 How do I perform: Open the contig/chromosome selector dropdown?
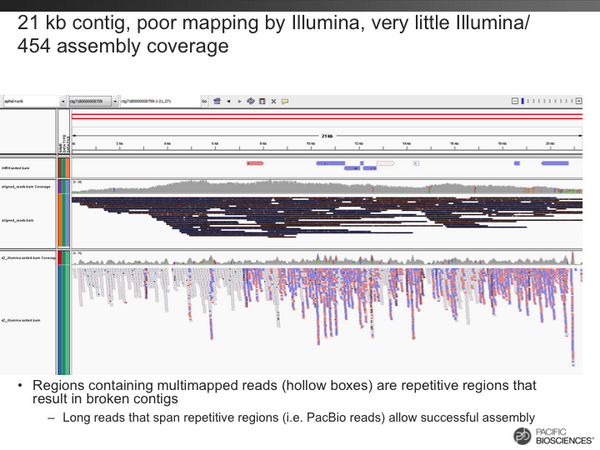point(93,101)
